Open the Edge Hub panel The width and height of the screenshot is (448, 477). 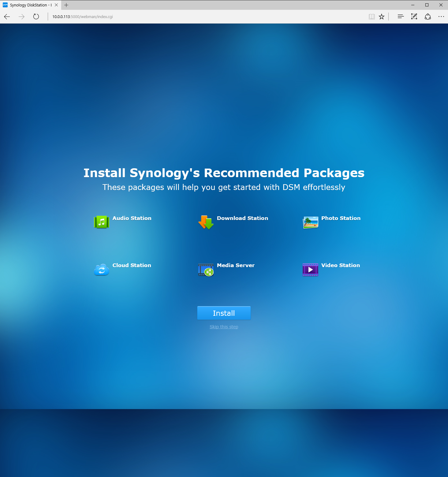(x=401, y=17)
